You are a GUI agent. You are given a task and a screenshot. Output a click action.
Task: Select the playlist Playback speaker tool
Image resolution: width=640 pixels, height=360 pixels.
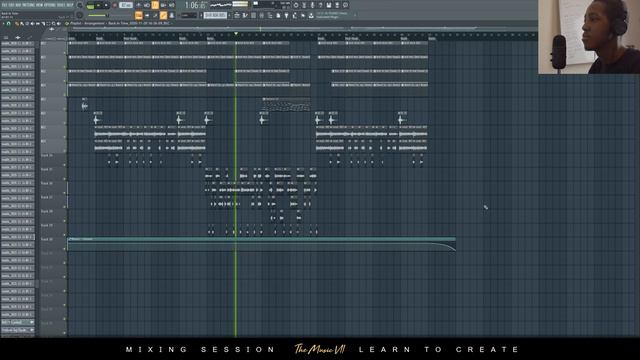(58, 24)
